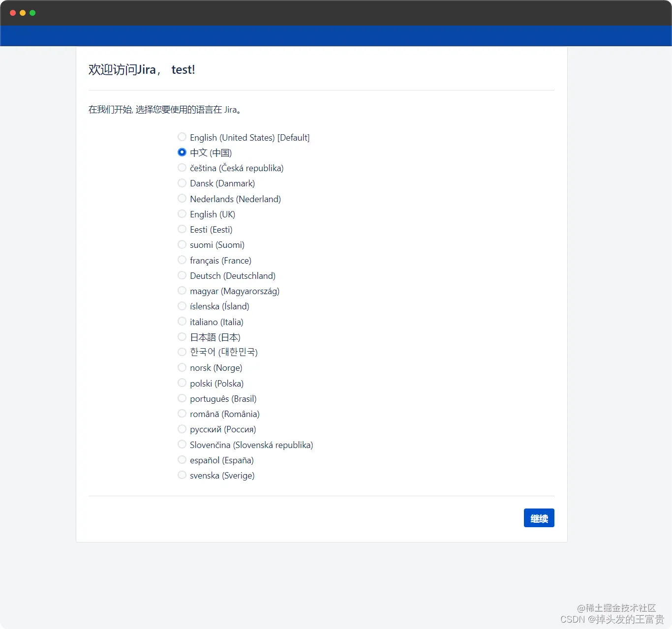Choose español (España) radio option
The height and width of the screenshot is (629, 672).
pyautogui.click(x=182, y=459)
